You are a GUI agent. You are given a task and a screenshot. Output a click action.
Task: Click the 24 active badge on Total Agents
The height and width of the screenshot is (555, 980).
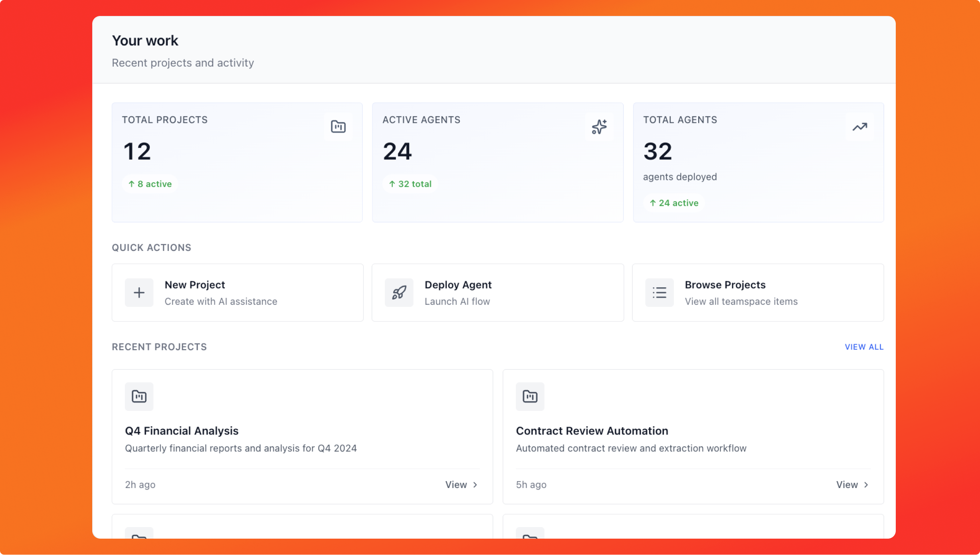point(674,203)
